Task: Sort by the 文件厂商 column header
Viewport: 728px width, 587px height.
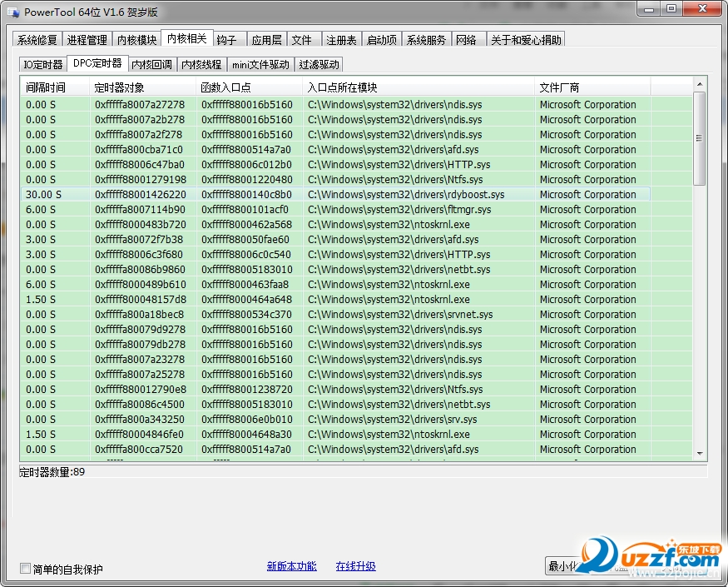Action: click(592, 87)
